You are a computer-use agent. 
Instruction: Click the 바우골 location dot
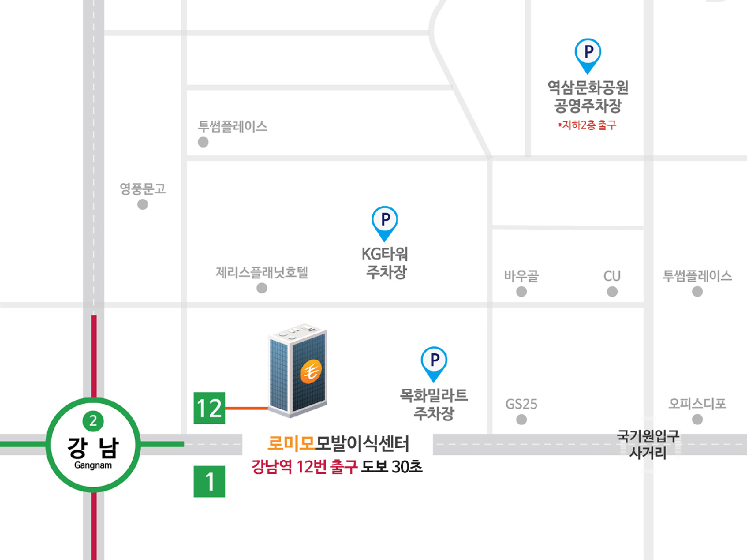coord(522,291)
